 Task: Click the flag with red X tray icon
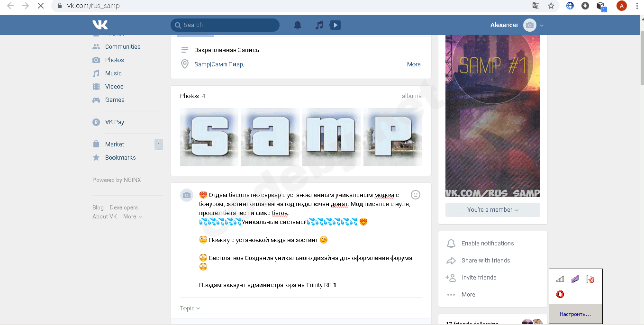pyautogui.click(x=590, y=280)
